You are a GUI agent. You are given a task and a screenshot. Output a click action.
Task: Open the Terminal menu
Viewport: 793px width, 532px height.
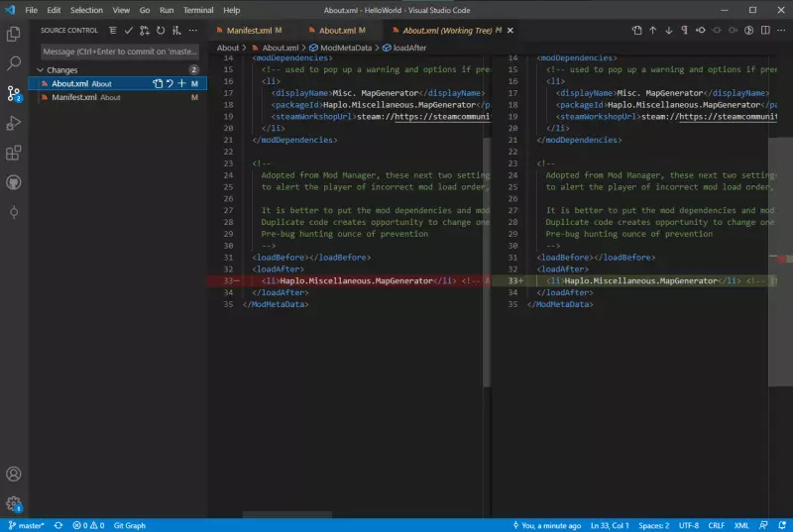(198, 9)
